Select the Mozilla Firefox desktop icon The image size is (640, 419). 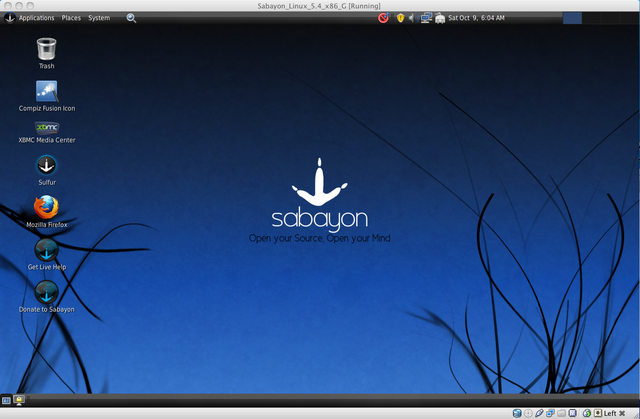[47, 212]
